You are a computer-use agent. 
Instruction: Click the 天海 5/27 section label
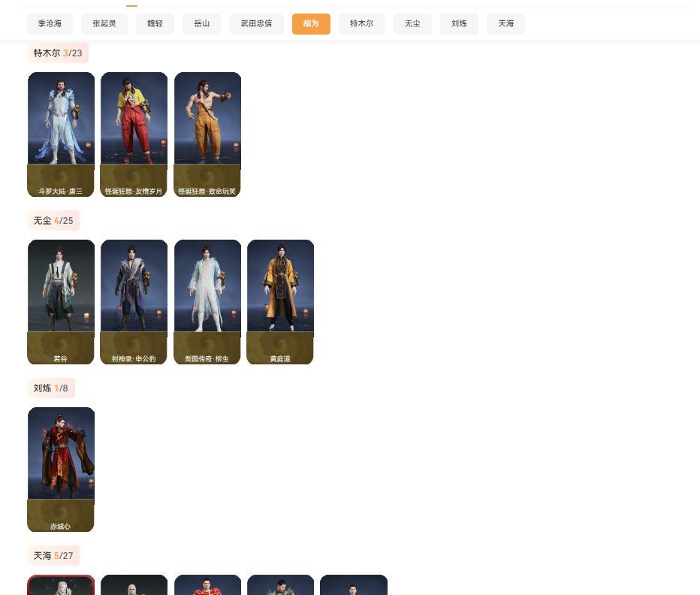pyautogui.click(x=53, y=556)
